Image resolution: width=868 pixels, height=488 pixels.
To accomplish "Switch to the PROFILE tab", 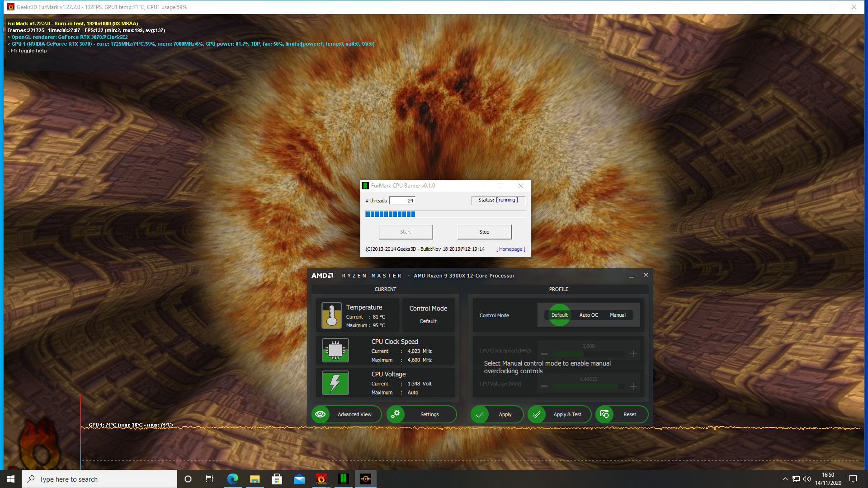I will 558,288.
